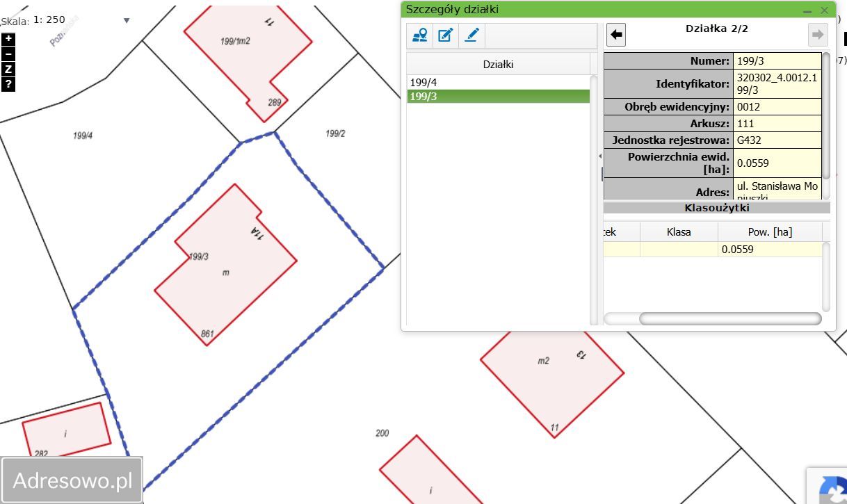Image resolution: width=847 pixels, height=504 pixels.
Task: Click the locate parcel on map icon
Action: point(420,35)
